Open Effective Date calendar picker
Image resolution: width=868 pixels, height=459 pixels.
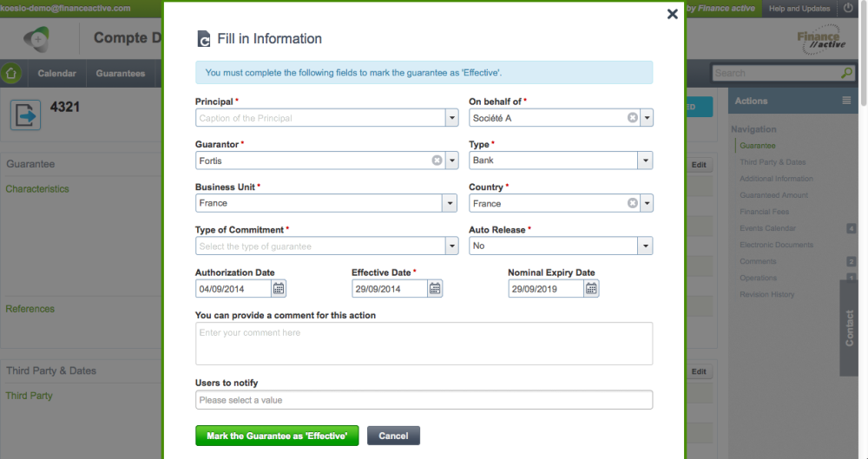[435, 288]
